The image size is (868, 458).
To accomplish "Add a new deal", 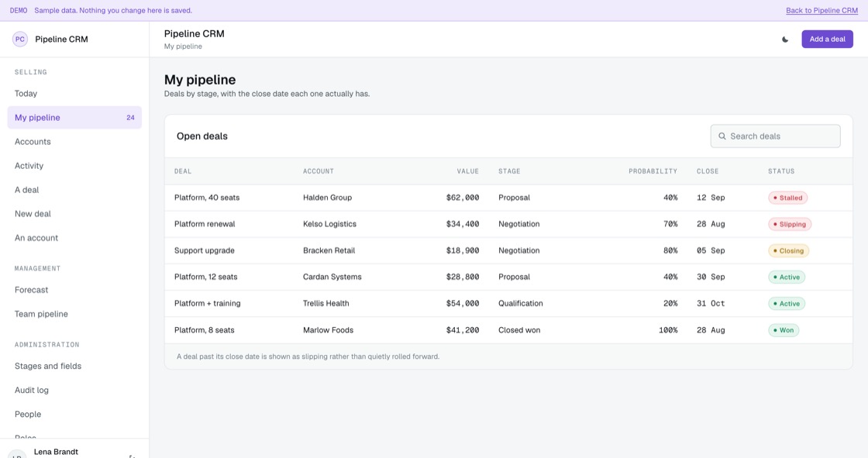I will 827,40.
